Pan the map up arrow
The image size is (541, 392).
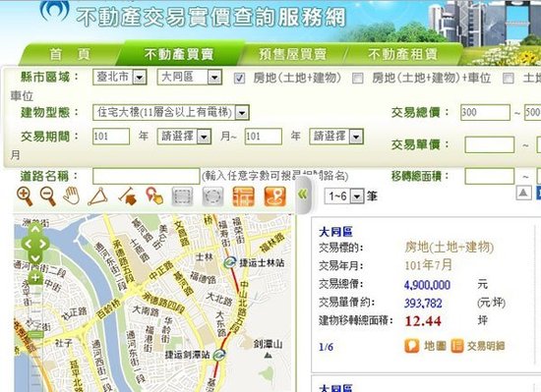[x=35, y=229]
